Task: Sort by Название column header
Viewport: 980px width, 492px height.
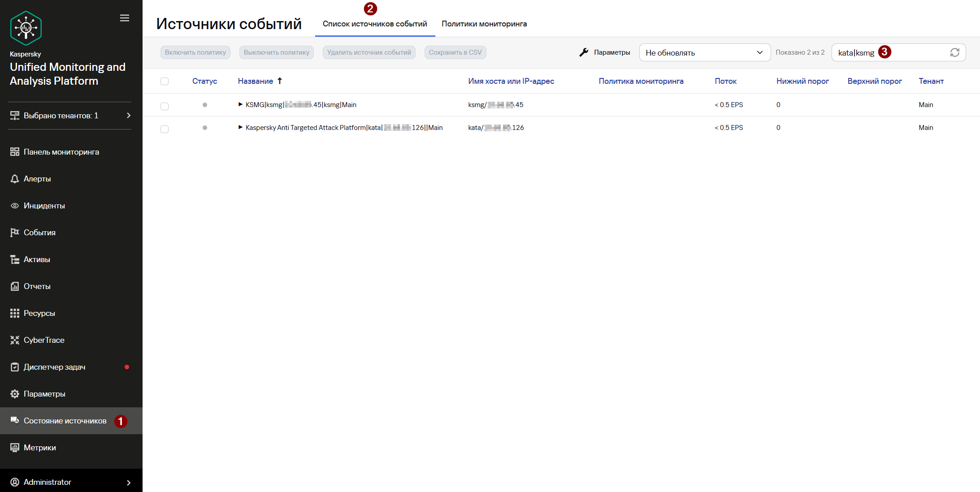Action: point(256,81)
